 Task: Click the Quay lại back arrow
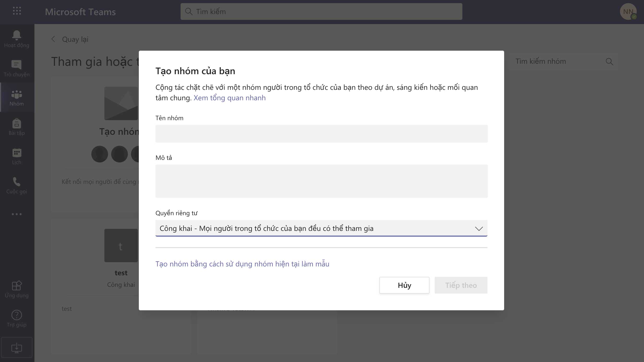[x=53, y=39]
